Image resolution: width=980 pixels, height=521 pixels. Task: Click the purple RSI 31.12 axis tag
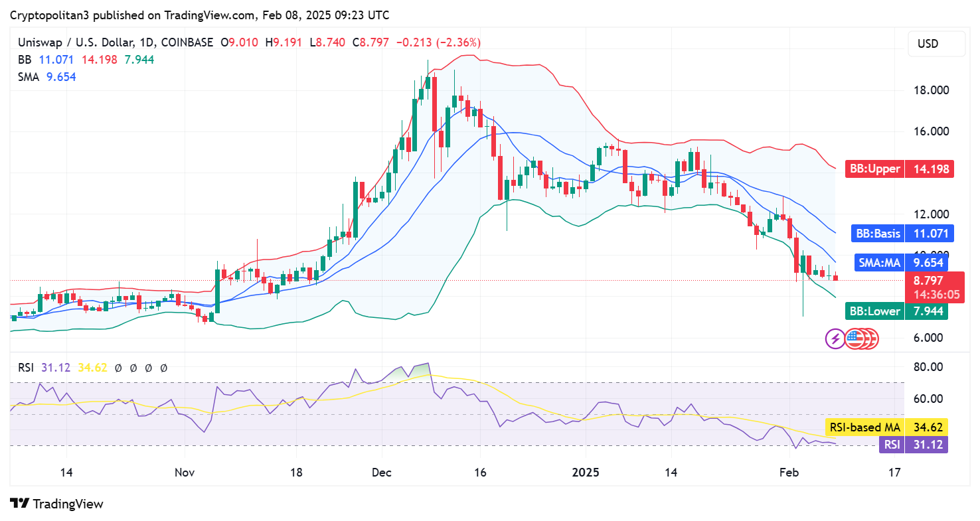click(913, 445)
